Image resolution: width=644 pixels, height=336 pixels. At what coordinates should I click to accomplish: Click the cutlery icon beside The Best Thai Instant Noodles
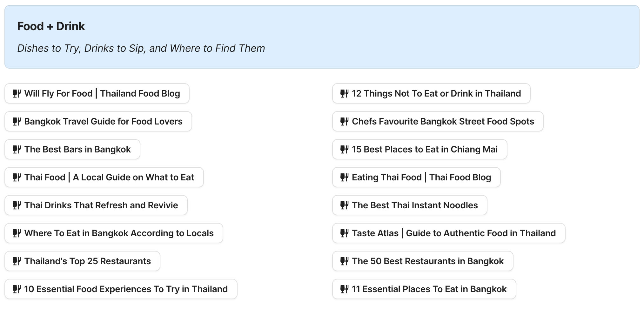click(344, 205)
